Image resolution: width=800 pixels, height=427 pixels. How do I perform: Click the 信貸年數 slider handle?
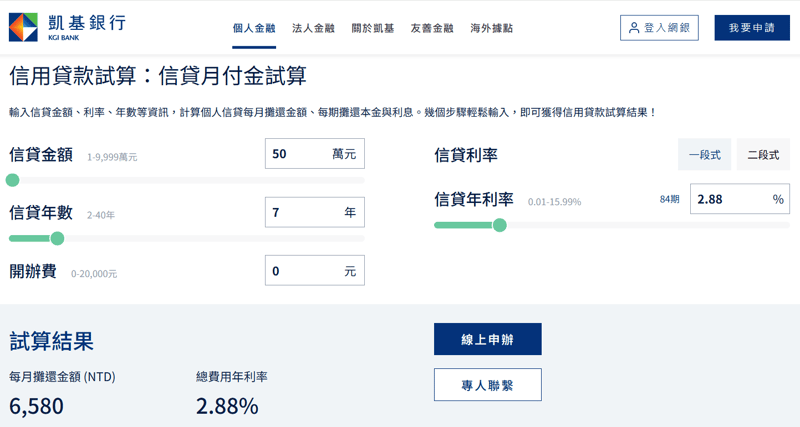coord(57,238)
